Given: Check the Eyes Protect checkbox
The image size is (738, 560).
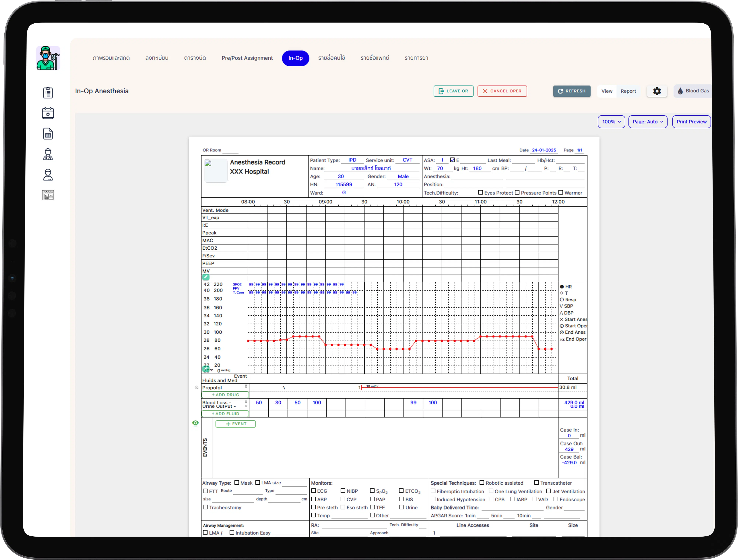Looking at the screenshot, I should click(x=480, y=192).
